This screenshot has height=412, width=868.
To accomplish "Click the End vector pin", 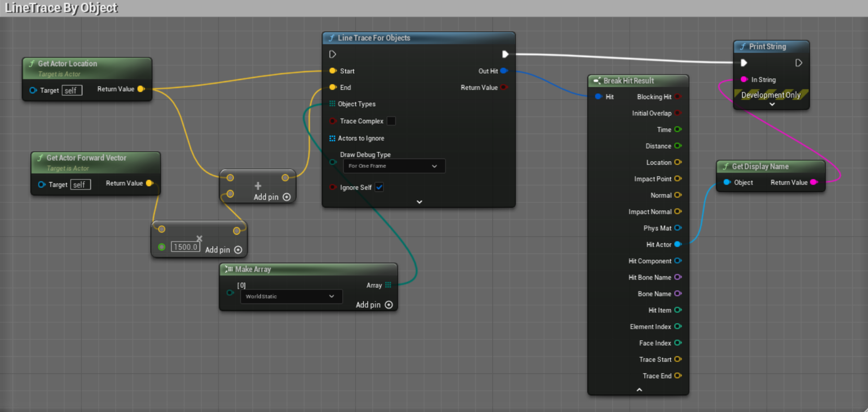I will 333,88.
